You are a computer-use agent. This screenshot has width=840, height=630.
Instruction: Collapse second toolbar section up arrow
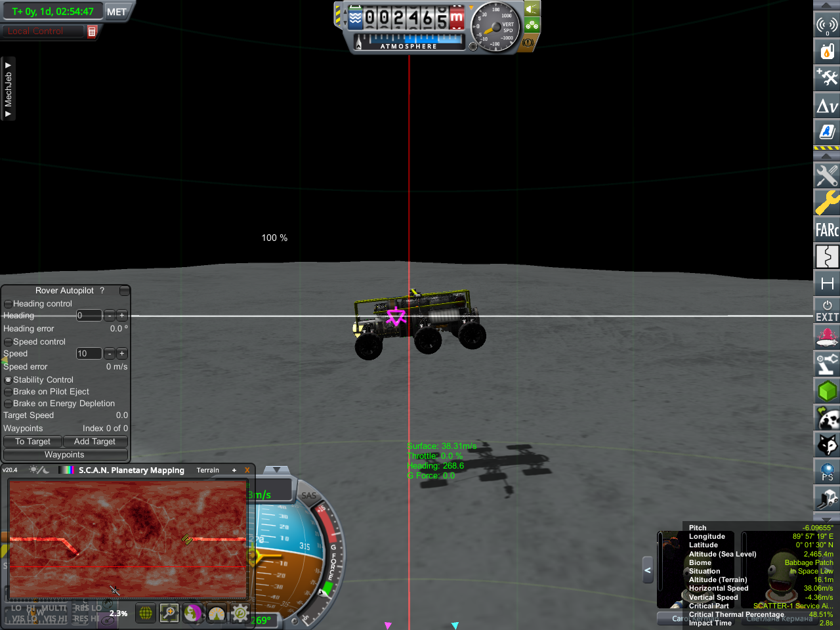click(x=827, y=156)
